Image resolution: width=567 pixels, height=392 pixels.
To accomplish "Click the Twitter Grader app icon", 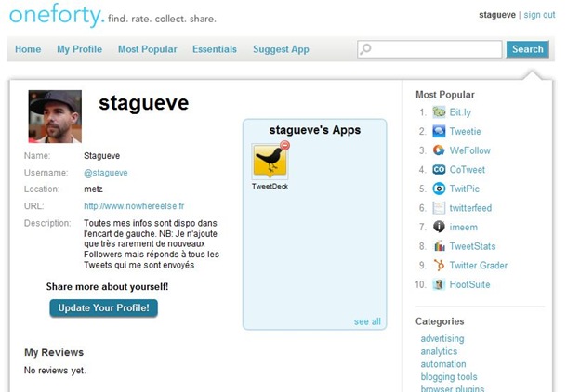I will (439, 265).
